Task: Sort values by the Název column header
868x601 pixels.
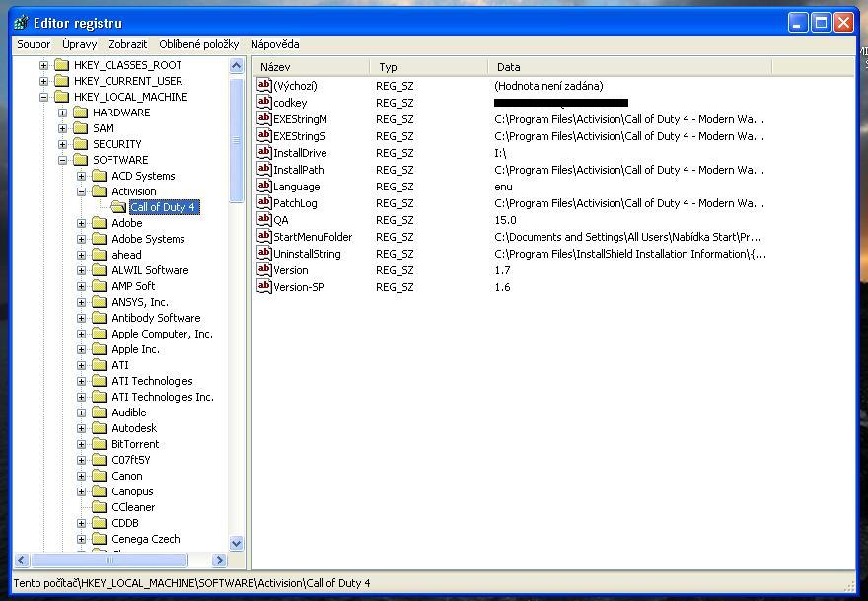Action: coord(311,67)
